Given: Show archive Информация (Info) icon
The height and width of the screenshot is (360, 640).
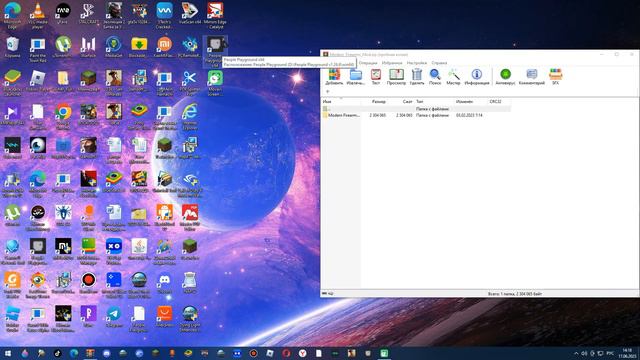Looking at the screenshot, I should (477, 76).
